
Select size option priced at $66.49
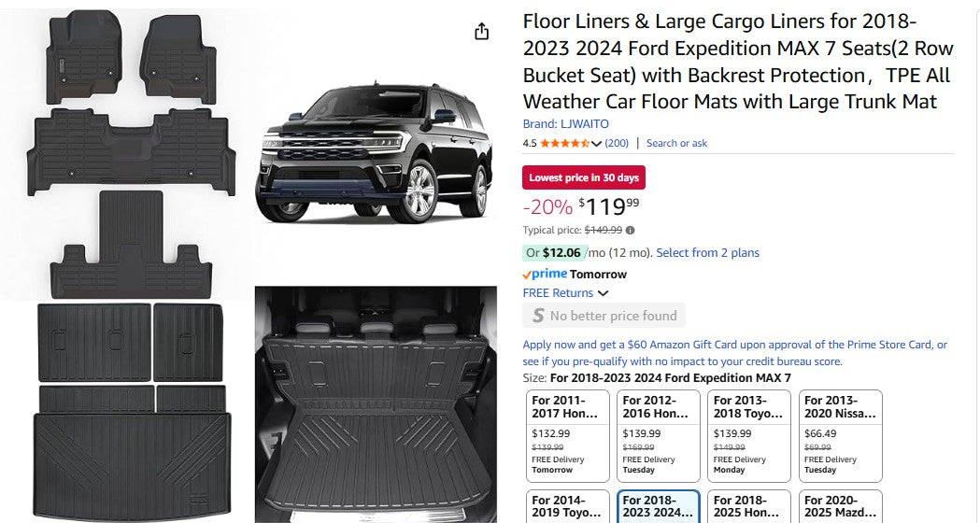coord(843,434)
